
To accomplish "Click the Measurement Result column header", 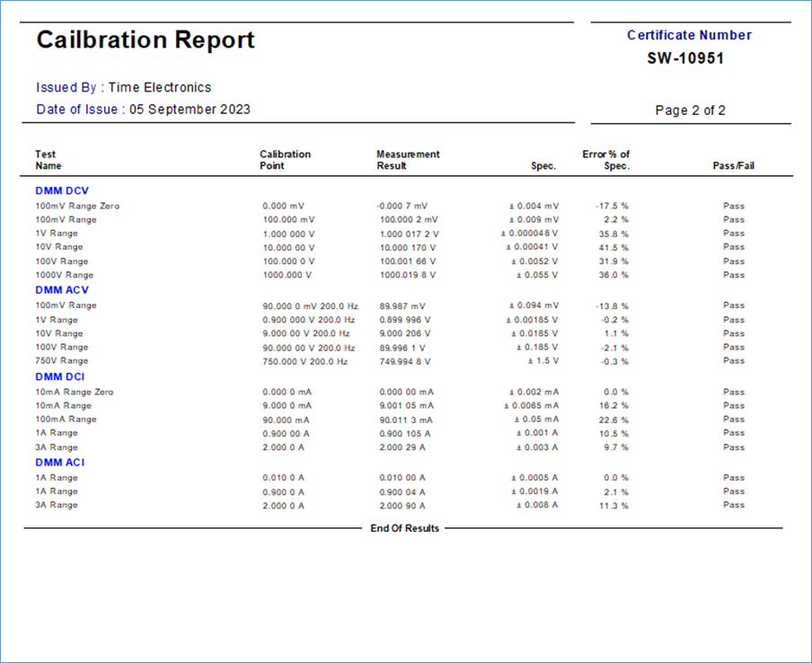I will click(x=408, y=160).
